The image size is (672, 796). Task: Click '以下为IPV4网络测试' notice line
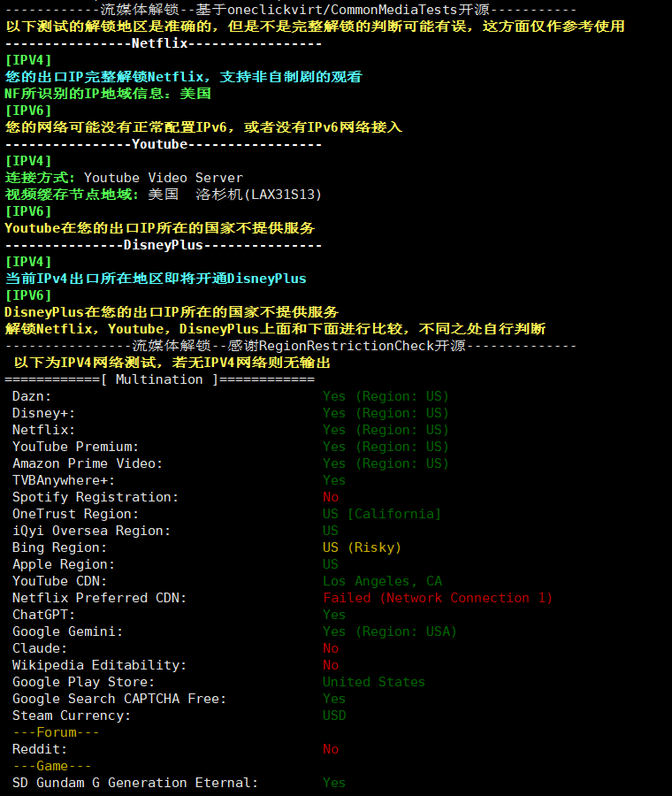172,363
